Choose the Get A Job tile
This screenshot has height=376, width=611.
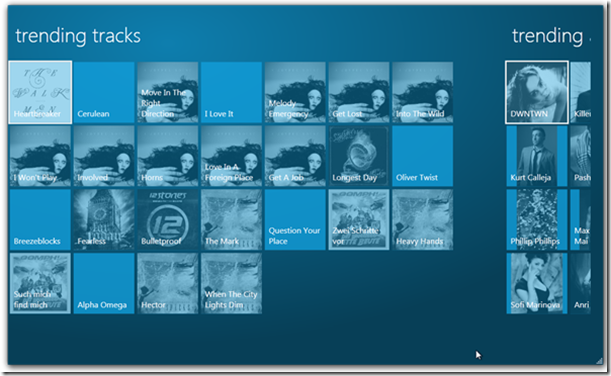click(295, 156)
